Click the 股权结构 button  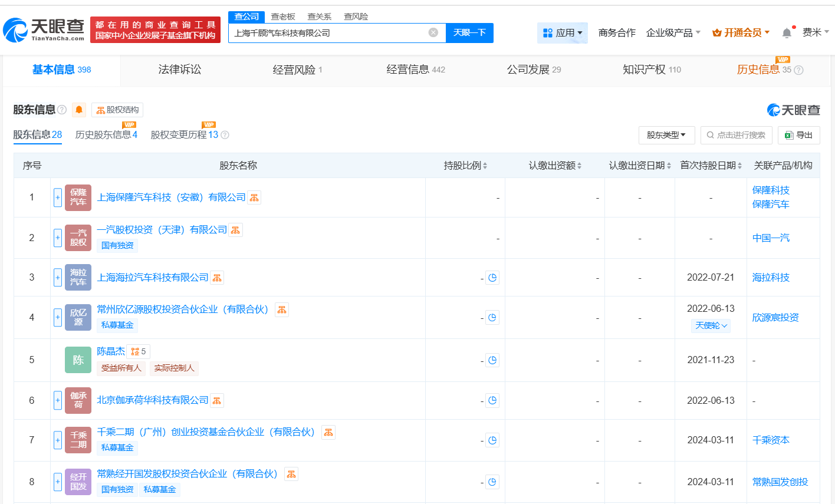point(117,110)
